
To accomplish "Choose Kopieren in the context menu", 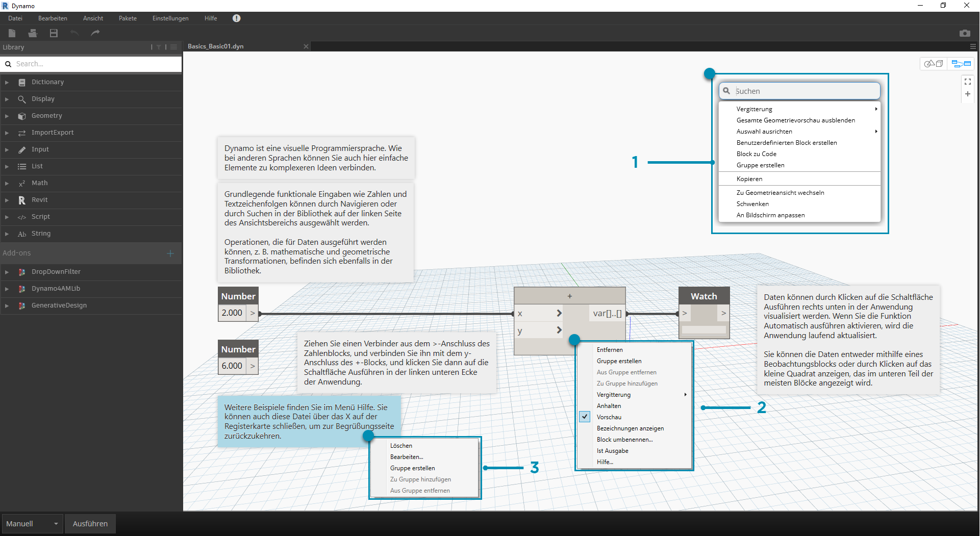I will [800, 179].
